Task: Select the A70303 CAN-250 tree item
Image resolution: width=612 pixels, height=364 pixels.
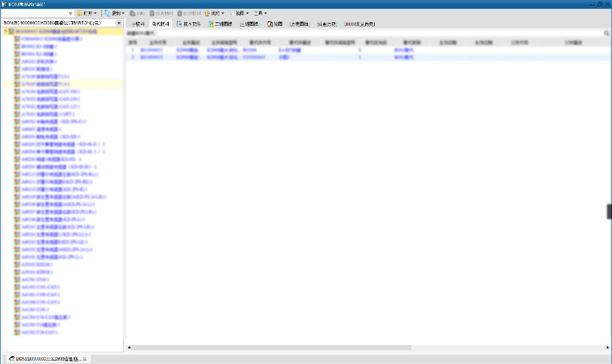Action: (51, 99)
